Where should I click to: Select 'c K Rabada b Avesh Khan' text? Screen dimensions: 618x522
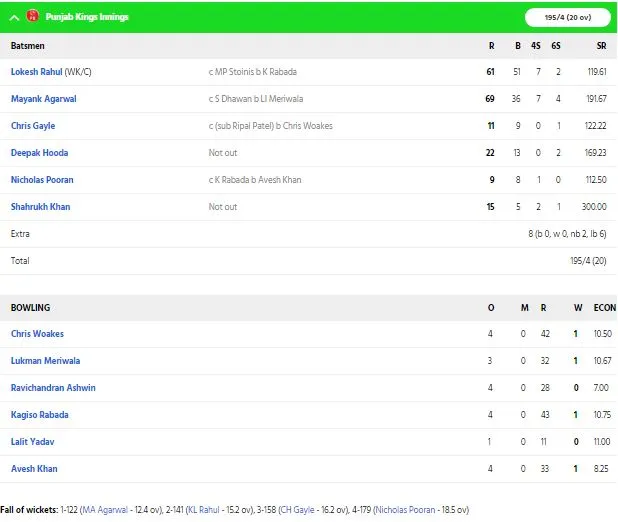coord(255,180)
